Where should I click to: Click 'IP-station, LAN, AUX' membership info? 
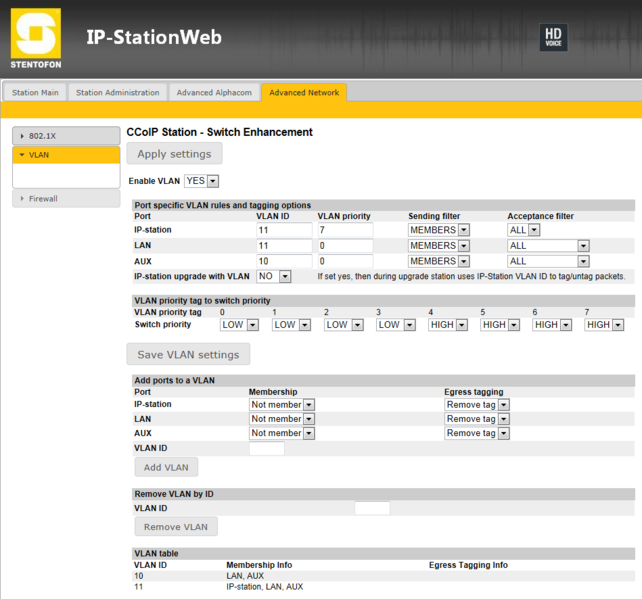point(264,587)
